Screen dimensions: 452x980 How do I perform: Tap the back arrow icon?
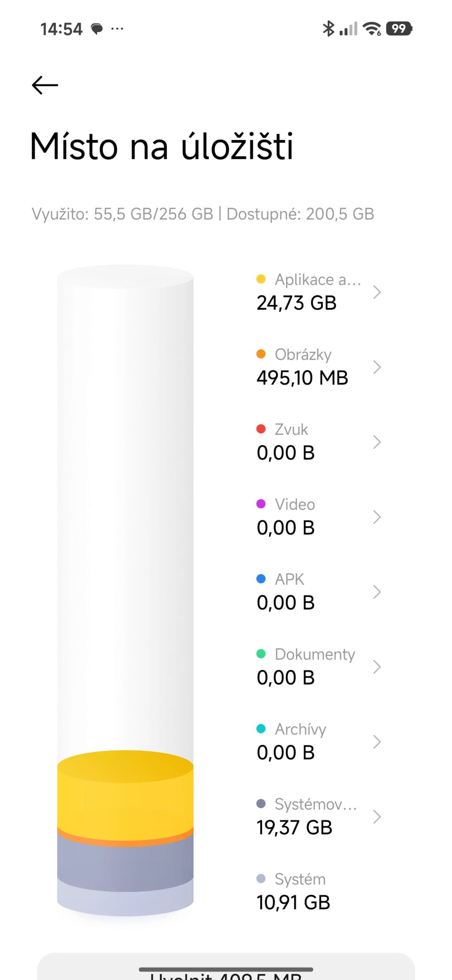pyautogui.click(x=45, y=85)
